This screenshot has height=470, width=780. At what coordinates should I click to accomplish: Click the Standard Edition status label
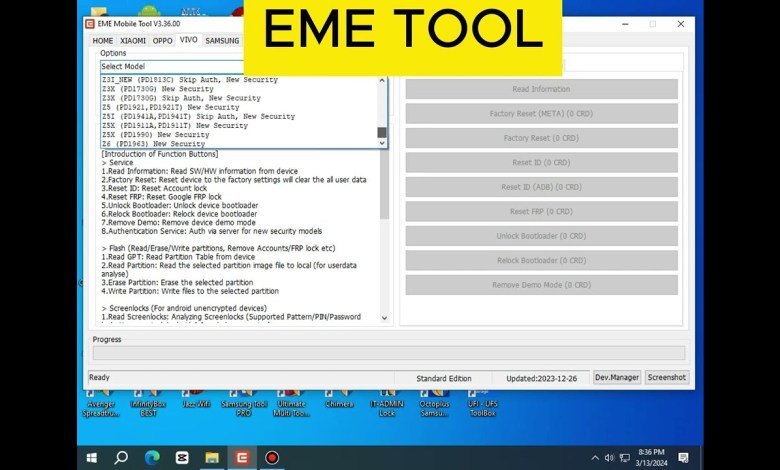pyautogui.click(x=444, y=378)
